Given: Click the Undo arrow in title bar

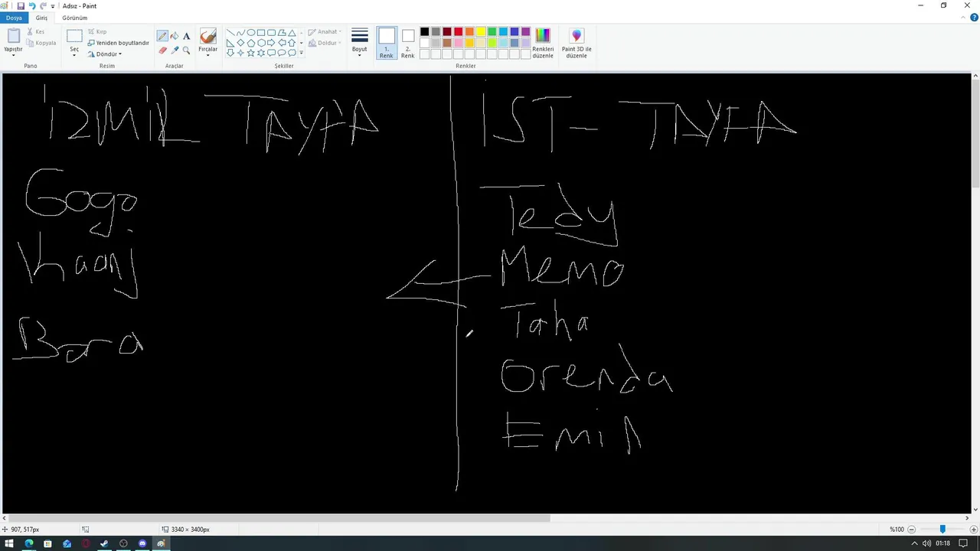Looking at the screenshot, I should 31,5.
